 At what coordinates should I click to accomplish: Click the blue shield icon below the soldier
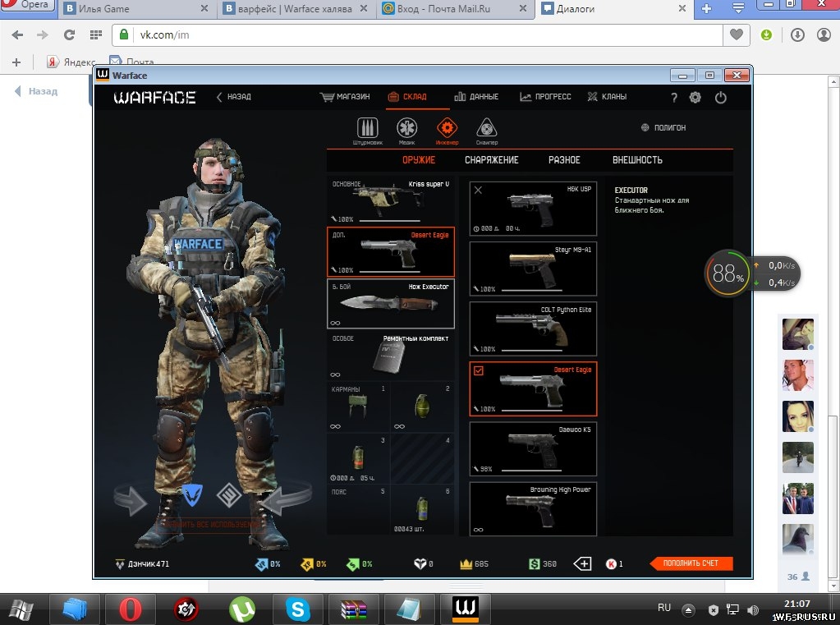[x=192, y=494]
